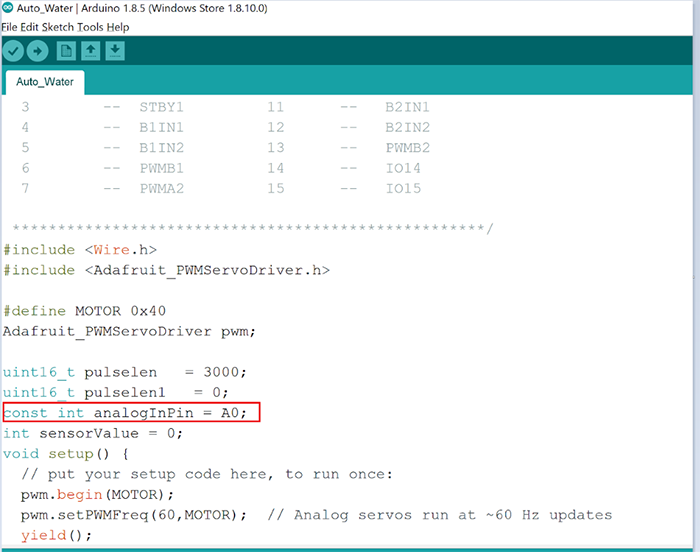700x552 pixels.
Task: Create a new sketch using toolbar icon
Action: click(66, 51)
